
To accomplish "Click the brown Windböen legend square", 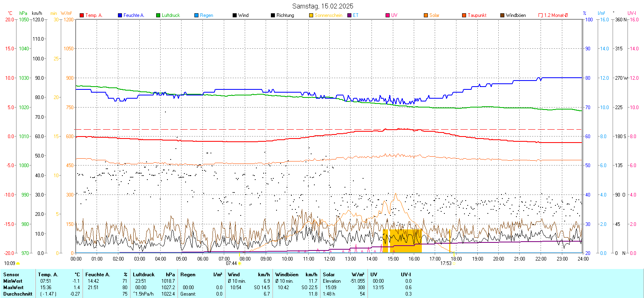I will (502, 15).
